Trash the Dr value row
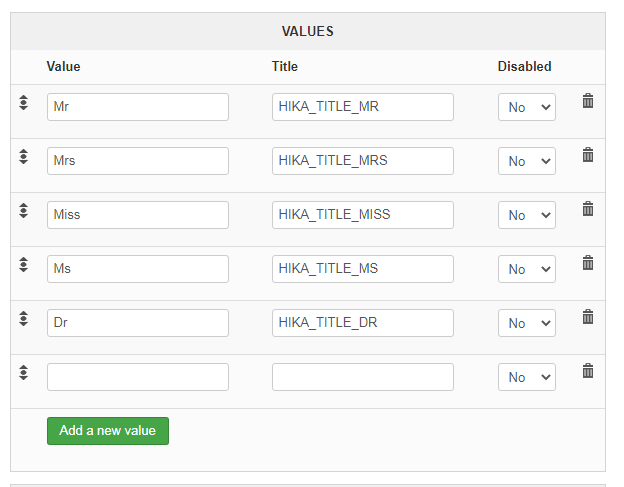Viewport: 624px width, 487px height. pos(588,317)
